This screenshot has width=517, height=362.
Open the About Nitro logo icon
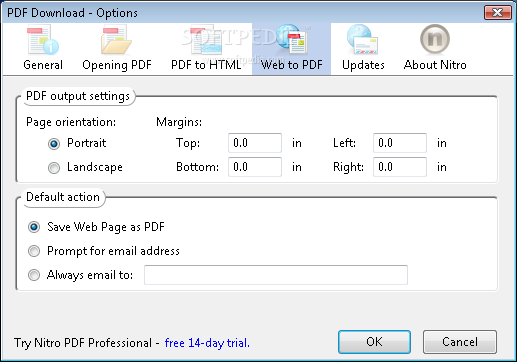[435, 39]
